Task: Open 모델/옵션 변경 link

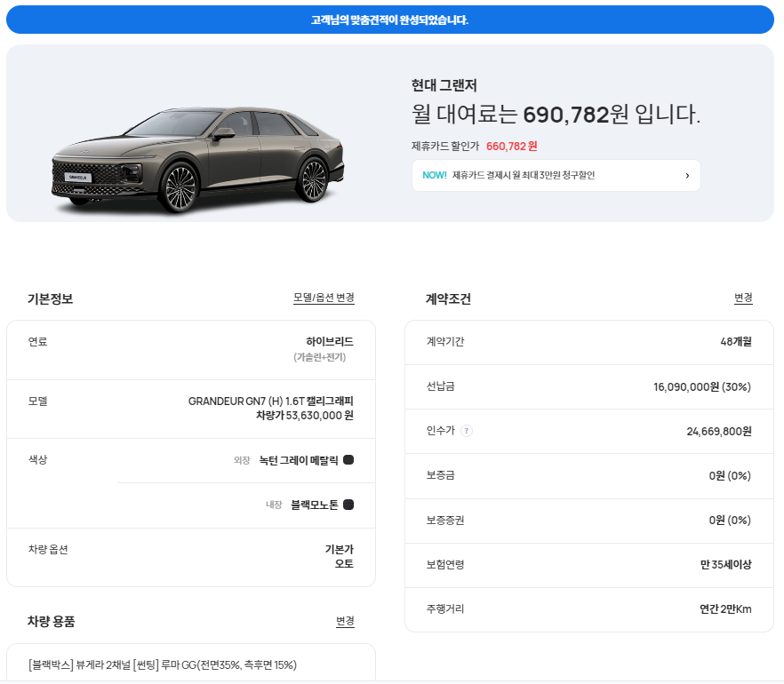Action: point(324,298)
